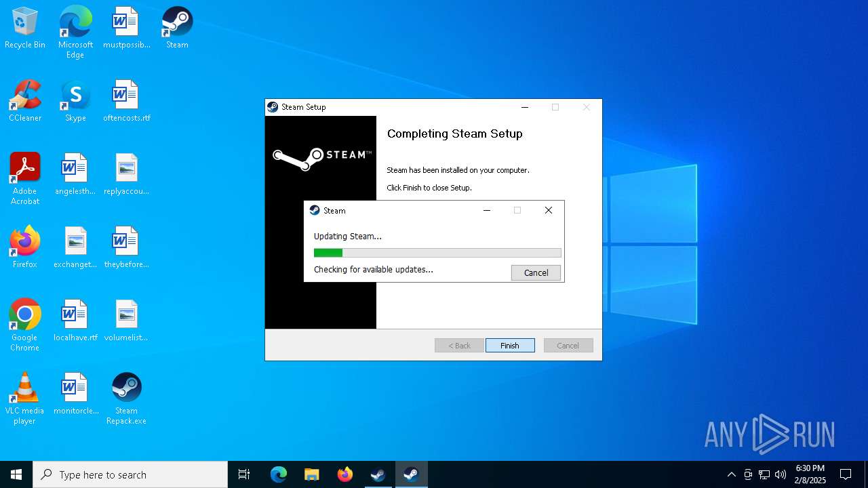
Task: Select Steam Repack.exe desktop icon
Action: [126, 399]
